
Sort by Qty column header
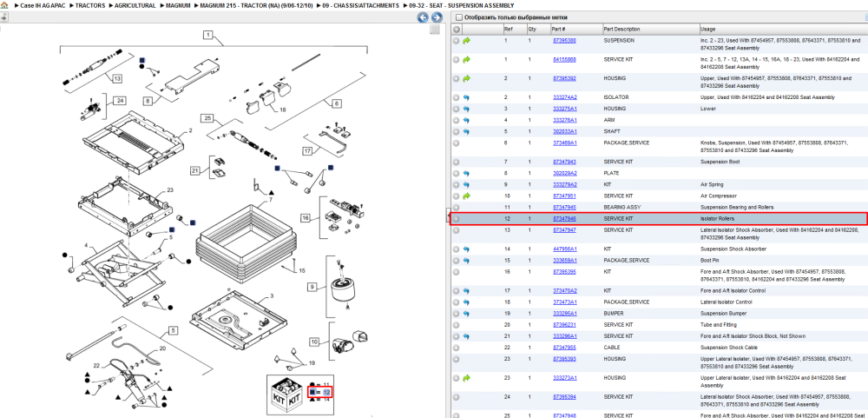531,30
